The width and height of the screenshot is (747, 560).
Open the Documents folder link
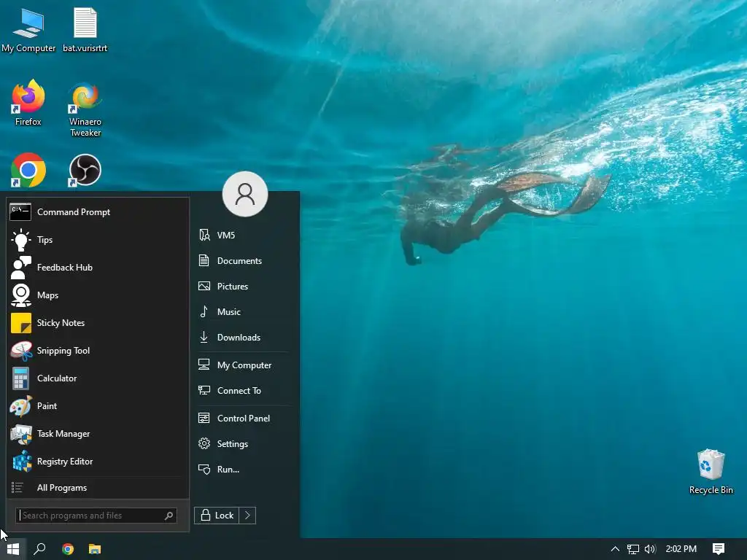click(242, 260)
